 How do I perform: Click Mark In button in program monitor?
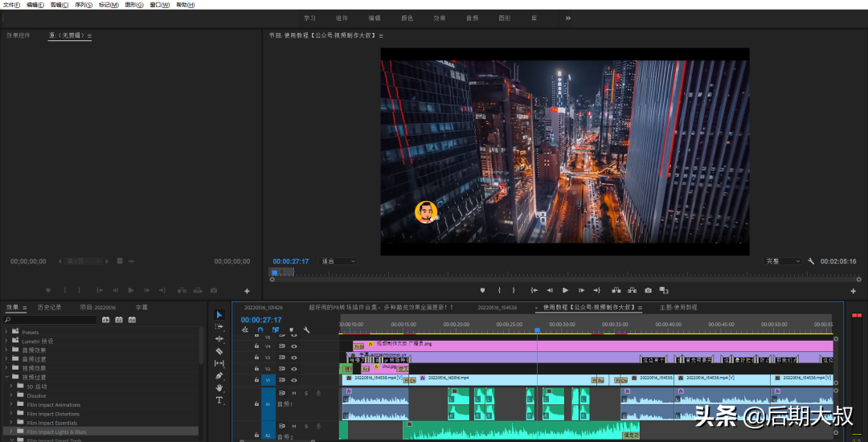(x=499, y=290)
